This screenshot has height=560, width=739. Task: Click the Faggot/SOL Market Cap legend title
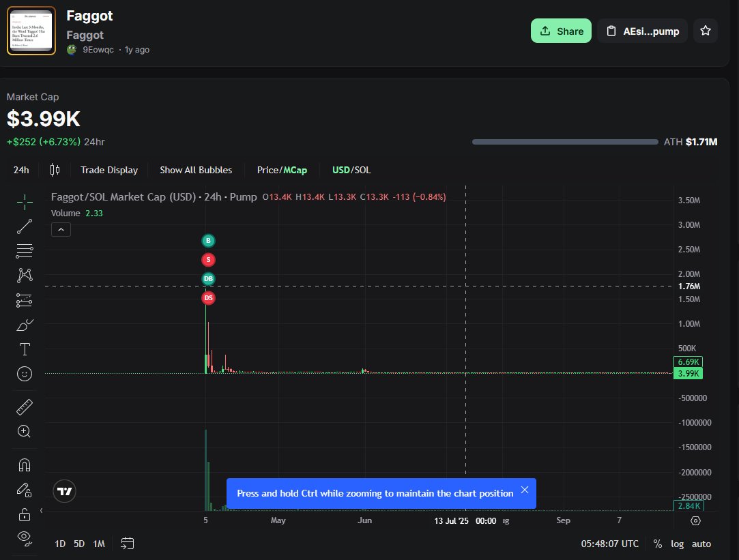pyautogui.click(x=154, y=197)
